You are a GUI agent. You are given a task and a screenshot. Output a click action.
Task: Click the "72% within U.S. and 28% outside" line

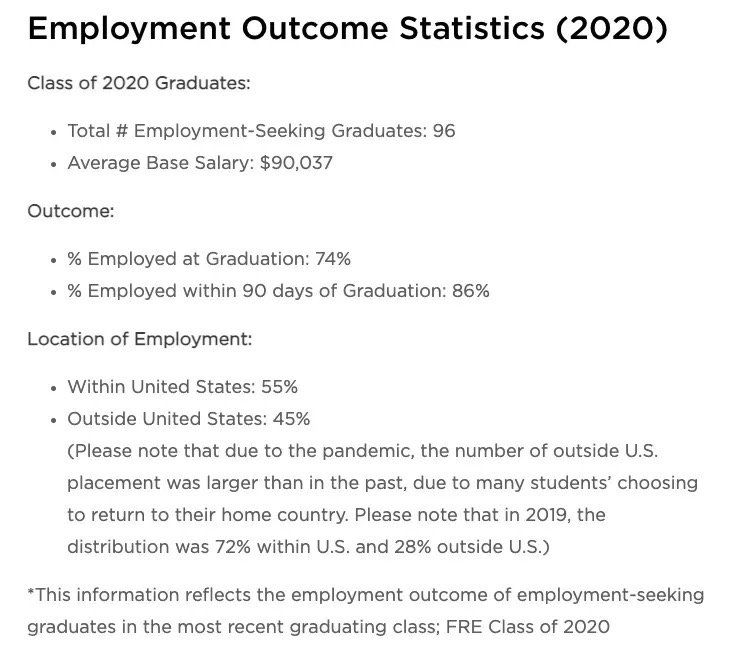[308, 547]
